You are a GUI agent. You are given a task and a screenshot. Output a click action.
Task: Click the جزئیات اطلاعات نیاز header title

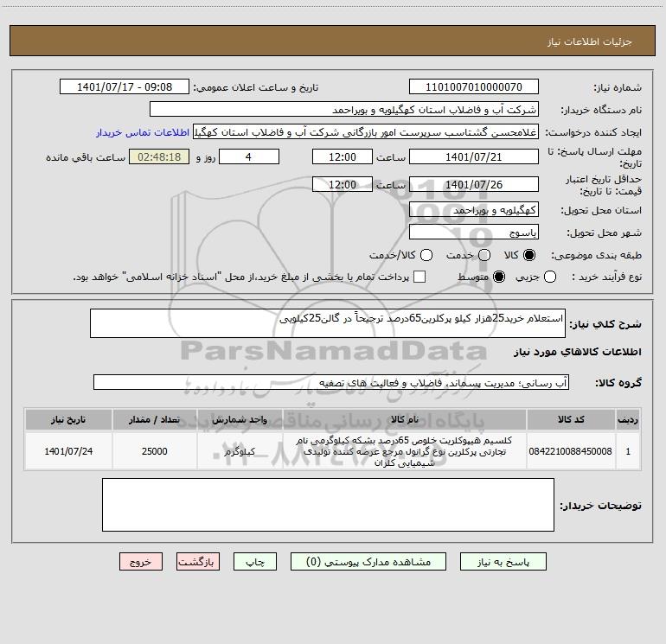[x=589, y=41]
